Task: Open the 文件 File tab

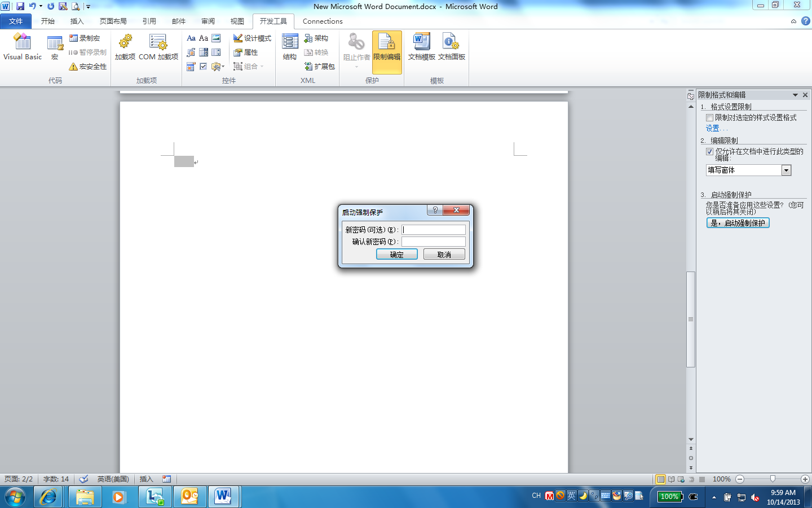Action: point(16,21)
